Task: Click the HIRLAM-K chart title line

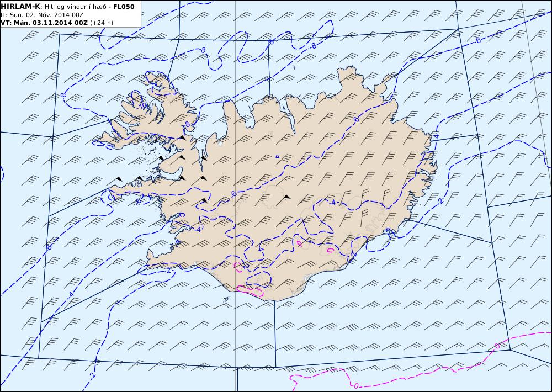Action: click(x=67, y=7)
